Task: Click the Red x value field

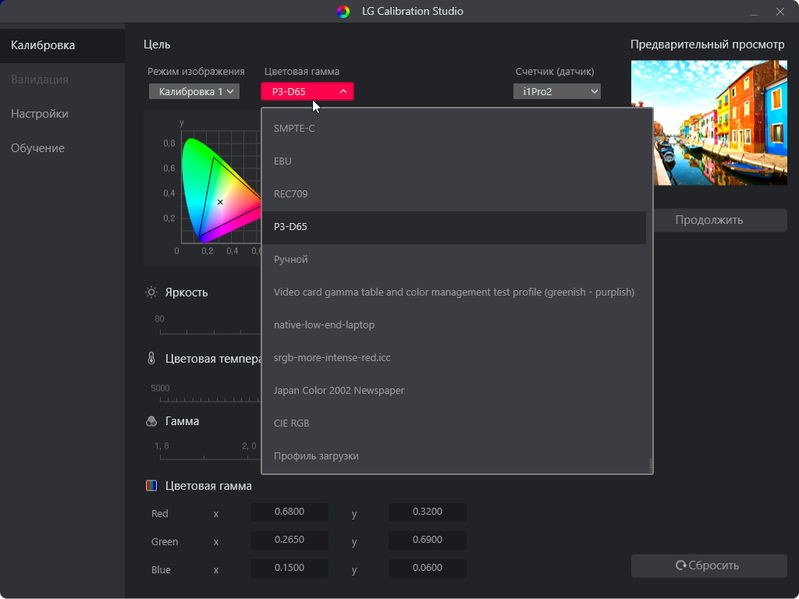Action: point(289,512)
